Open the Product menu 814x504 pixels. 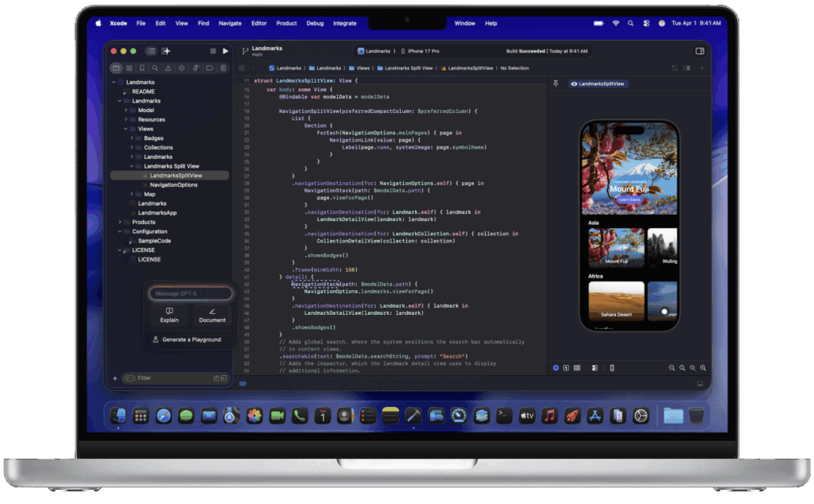pyautogui.click(x=286, y=23)
